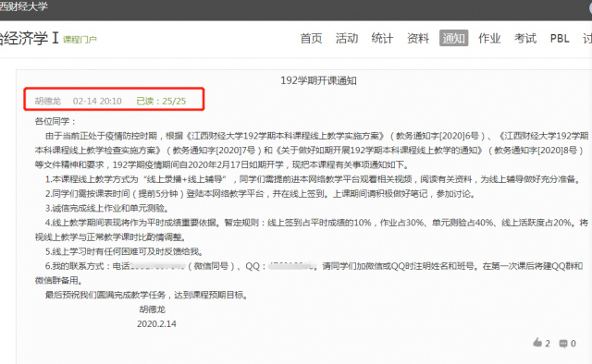This screenshot has height=364, width=592.
Task: Click author name 胡德龙 beside the timestamp
Action: pyautogui.click(x=48, y=101)
